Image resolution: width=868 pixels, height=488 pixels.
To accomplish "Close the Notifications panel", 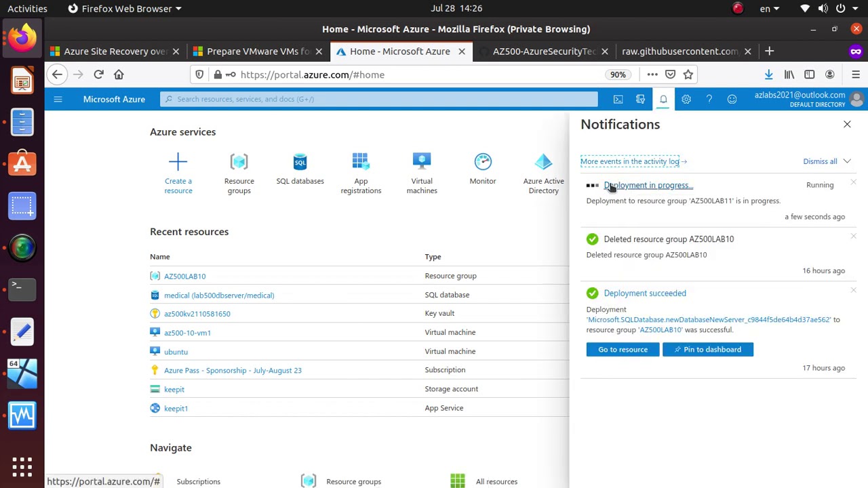I will coord(847,124).
